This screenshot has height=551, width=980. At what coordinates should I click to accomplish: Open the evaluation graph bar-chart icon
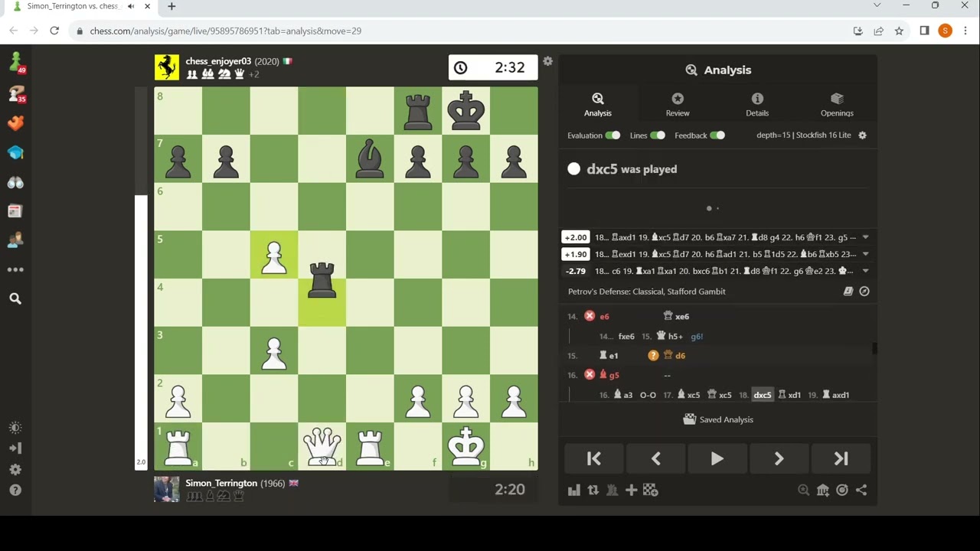(573, 491)
